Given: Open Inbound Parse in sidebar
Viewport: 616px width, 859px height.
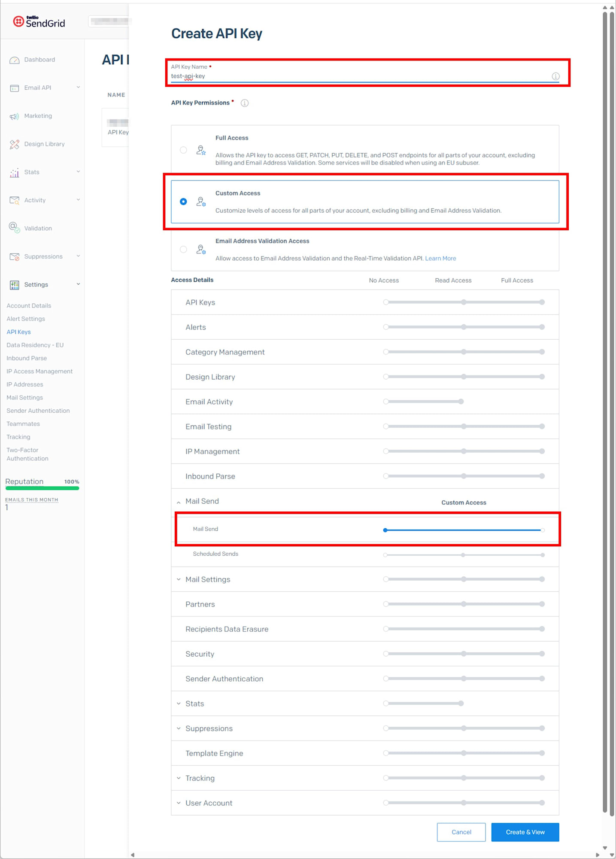Looking at the screenshot, I should [x=27, y=358].
